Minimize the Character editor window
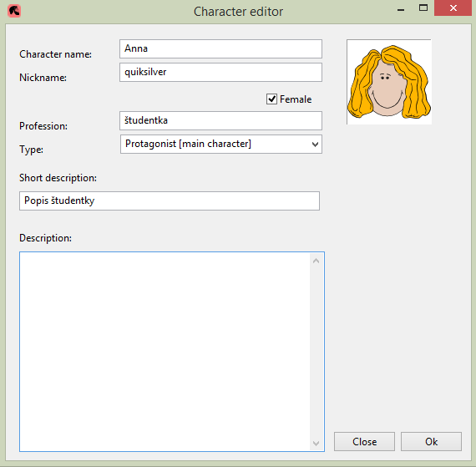The height and width of the screenshot is (467, 476). (401, 10)
